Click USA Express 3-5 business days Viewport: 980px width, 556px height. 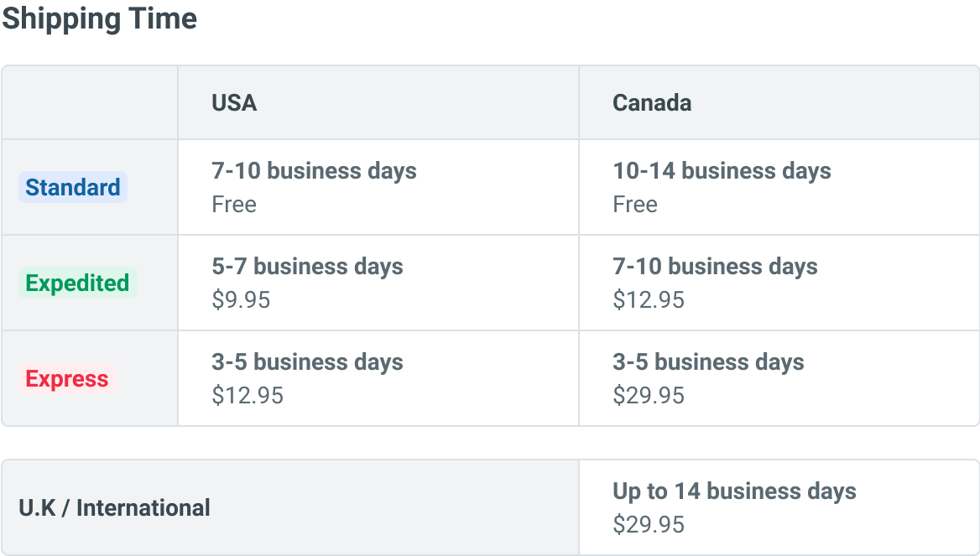tap(307, 362)
